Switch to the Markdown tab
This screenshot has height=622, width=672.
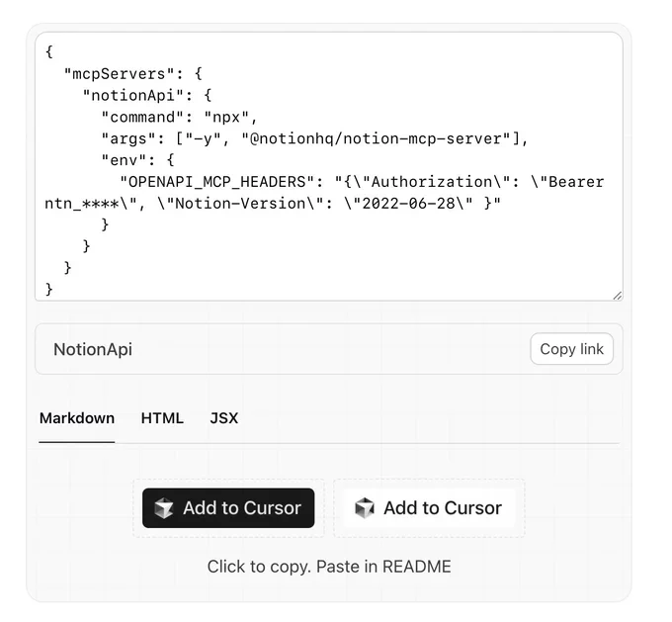coord(77,418)
